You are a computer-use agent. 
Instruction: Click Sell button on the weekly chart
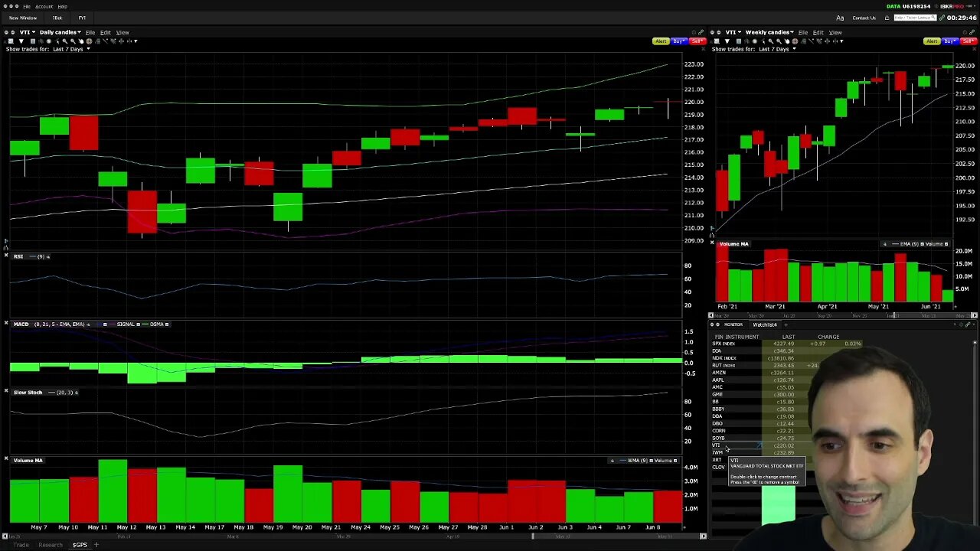pos(969,41)
